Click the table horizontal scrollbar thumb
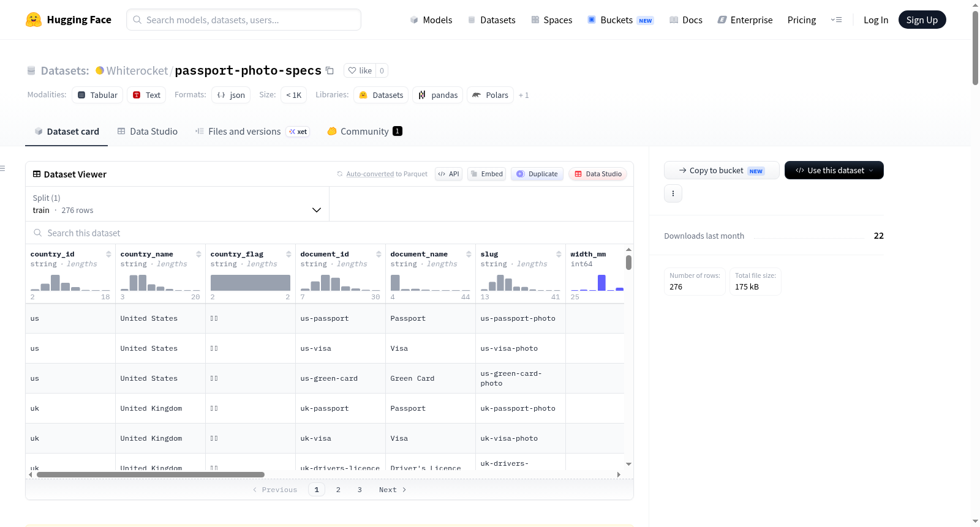Viewport: 980px width, 527px height. pyautogui.click(x=150, y=474)
